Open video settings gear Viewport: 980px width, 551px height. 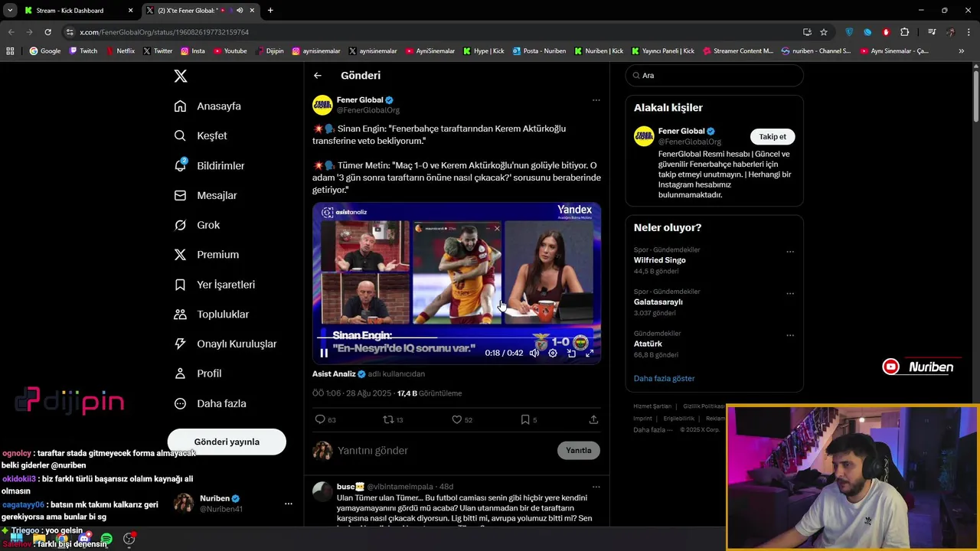coord(553,353)
